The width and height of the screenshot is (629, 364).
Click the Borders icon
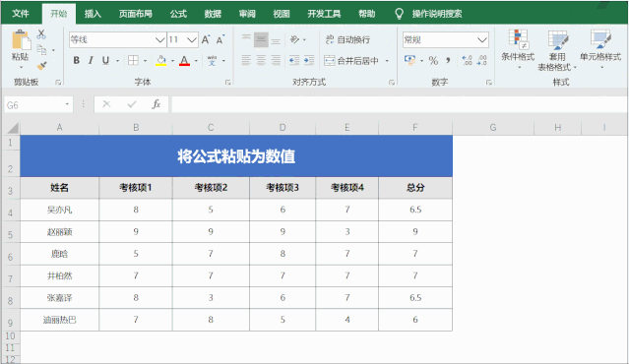point(133,61)
